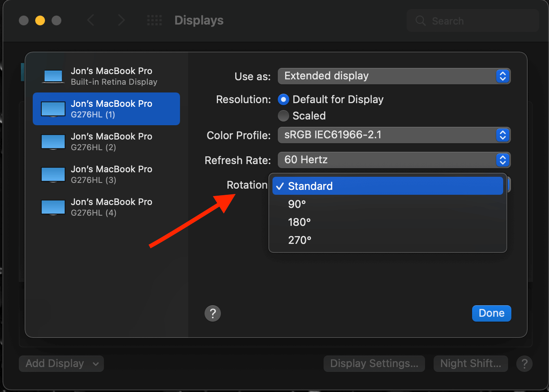Open the Refresh Rate dropdown

coord(394,160)
